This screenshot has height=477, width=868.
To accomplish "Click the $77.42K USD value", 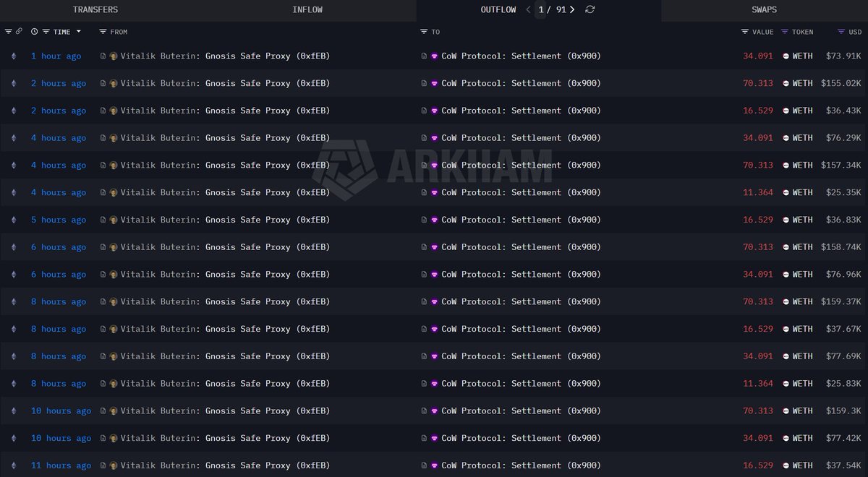I will [x=843, y=438].
